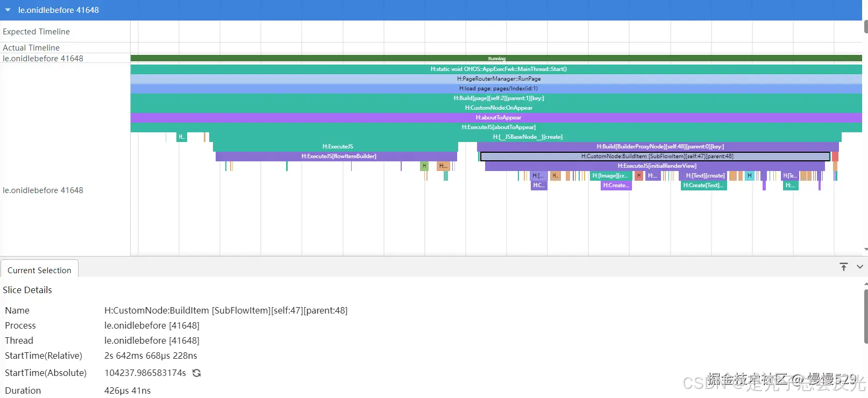The height and width of the screenshot is (398, 868).
Task: Click the StartTime(Relative) value 2s 642ms
Action: pos(151,356)
